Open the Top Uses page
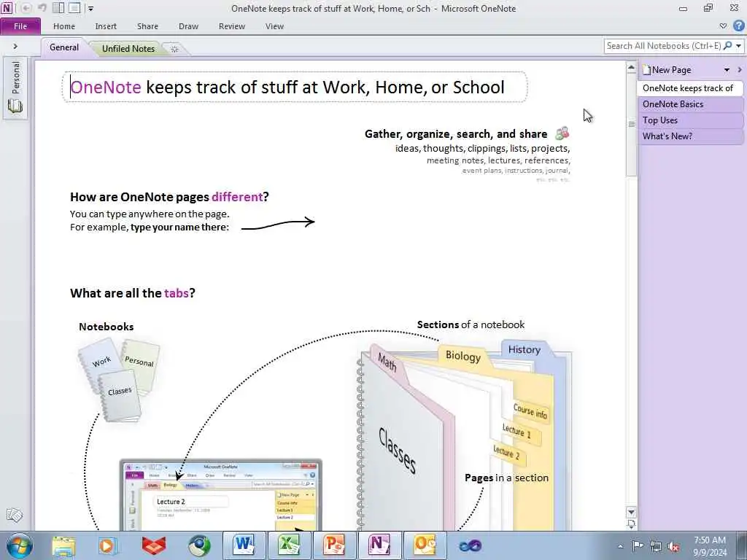This screenshot has height=560, width=747. (x=689, y=120)
